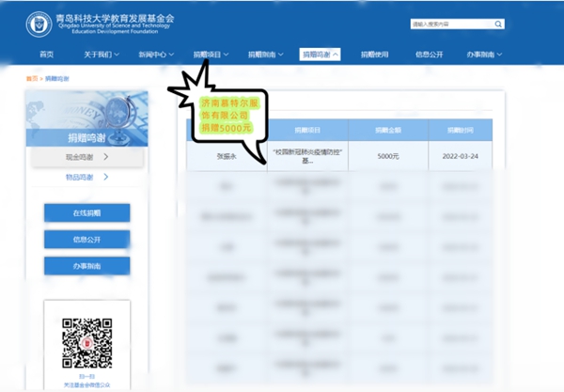
Task: Click the globe banner image in sidebar
Action: tap(86, 116)
